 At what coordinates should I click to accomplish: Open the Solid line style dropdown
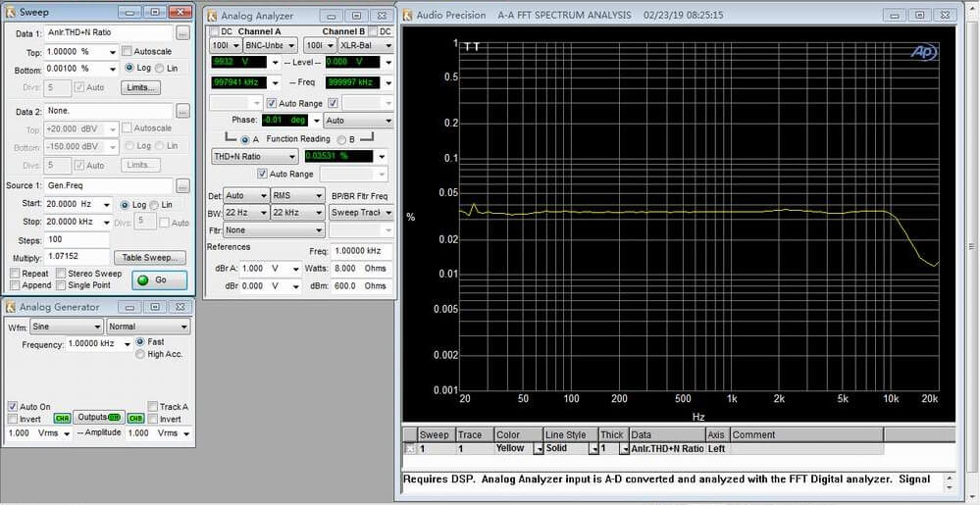pyautogui.click(x=593, y=449)
